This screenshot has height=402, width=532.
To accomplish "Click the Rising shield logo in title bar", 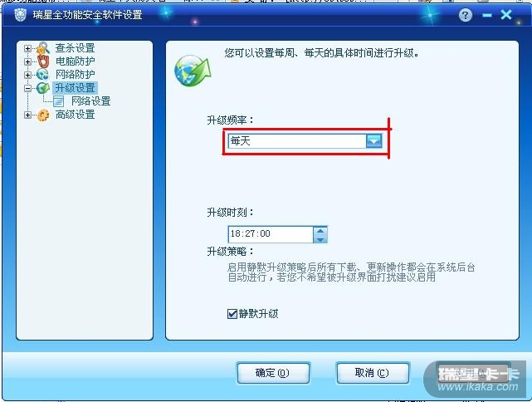I will coord(21,15).
